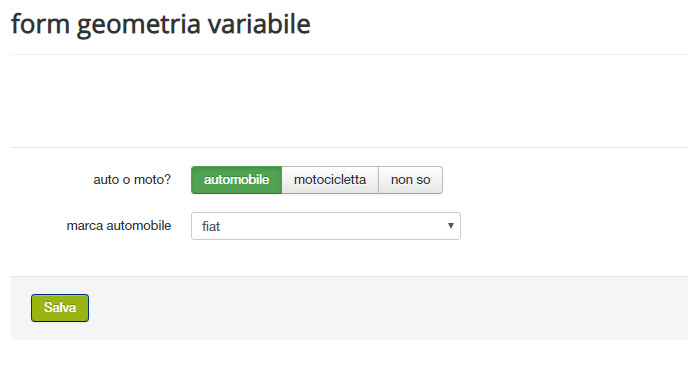Set vehicle type to 'non so'
The height and width of the screenshot is (374, 700).
(410, 180)
